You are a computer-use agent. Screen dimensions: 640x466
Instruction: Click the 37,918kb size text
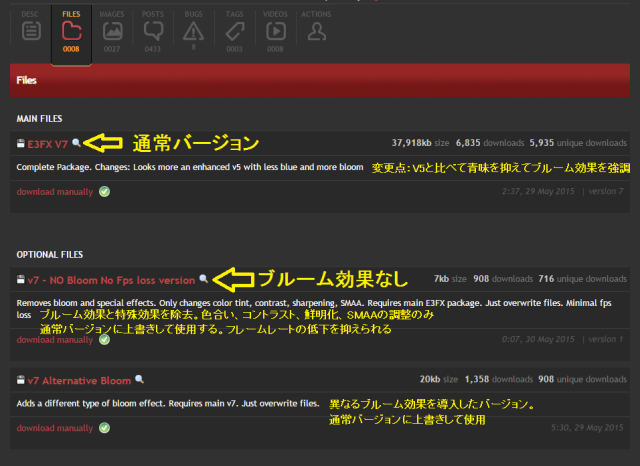420,143
